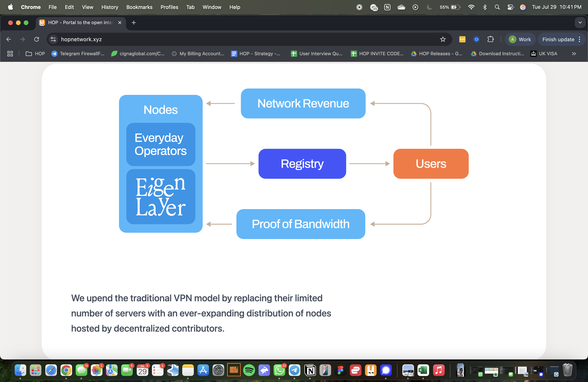Image resolution: width=588 pixels, height=382 pixels.
Task: Open Telegram from the dock
Action: [x=295, y=370]
